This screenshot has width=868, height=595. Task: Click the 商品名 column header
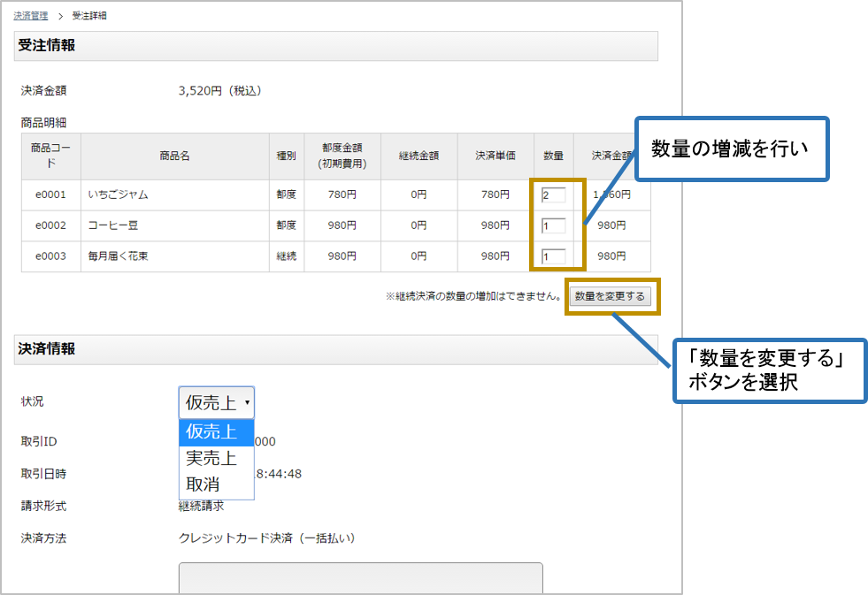[x=174, y=156]
